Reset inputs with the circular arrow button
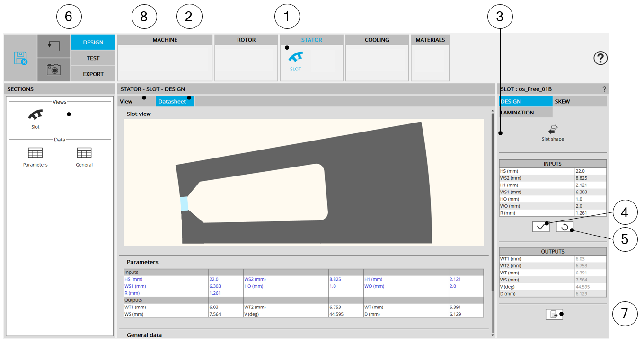Viewport: 644px width, 343px height. click(565, 227)
